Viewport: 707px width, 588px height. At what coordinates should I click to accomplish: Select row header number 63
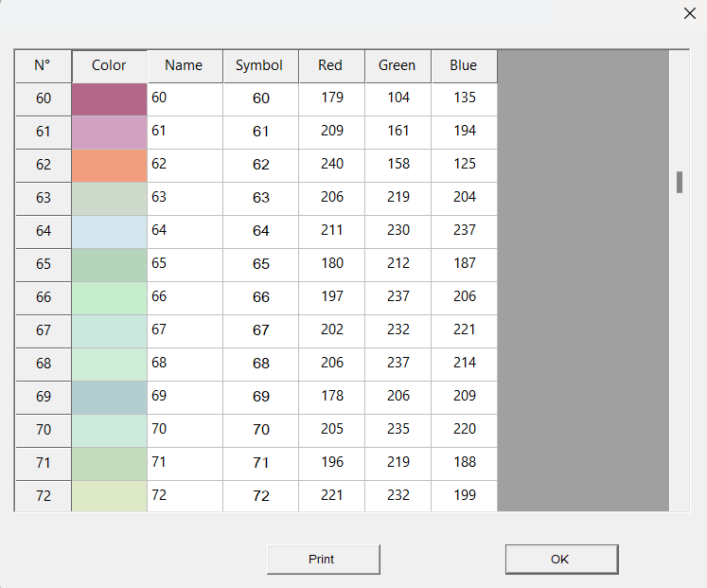[44, 199]
